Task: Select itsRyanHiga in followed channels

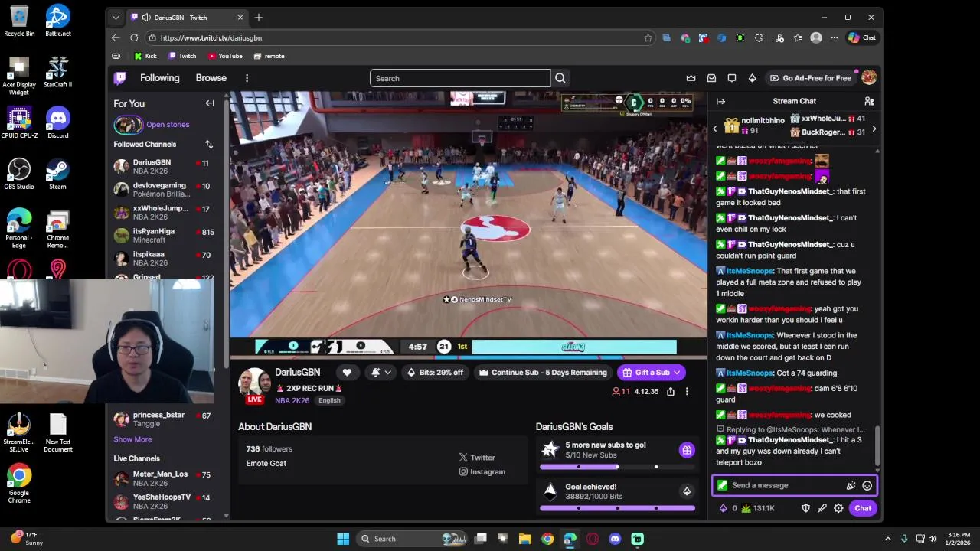Action: 164,236
